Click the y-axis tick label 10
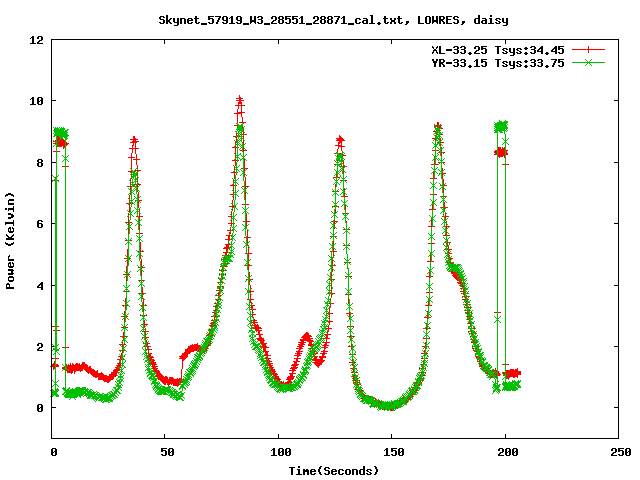This screenshot has height=480, width=640. 36,101
